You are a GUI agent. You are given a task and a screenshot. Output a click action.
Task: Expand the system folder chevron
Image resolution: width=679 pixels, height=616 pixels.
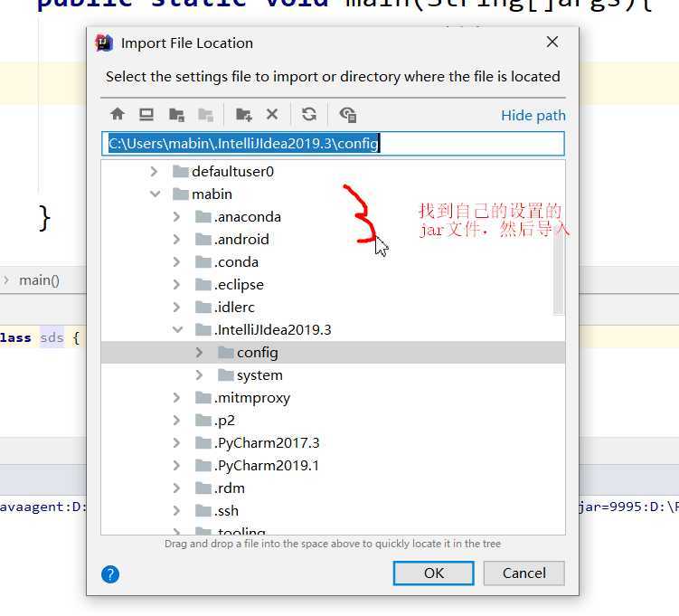pyautogui.click(x=199, y=374)
